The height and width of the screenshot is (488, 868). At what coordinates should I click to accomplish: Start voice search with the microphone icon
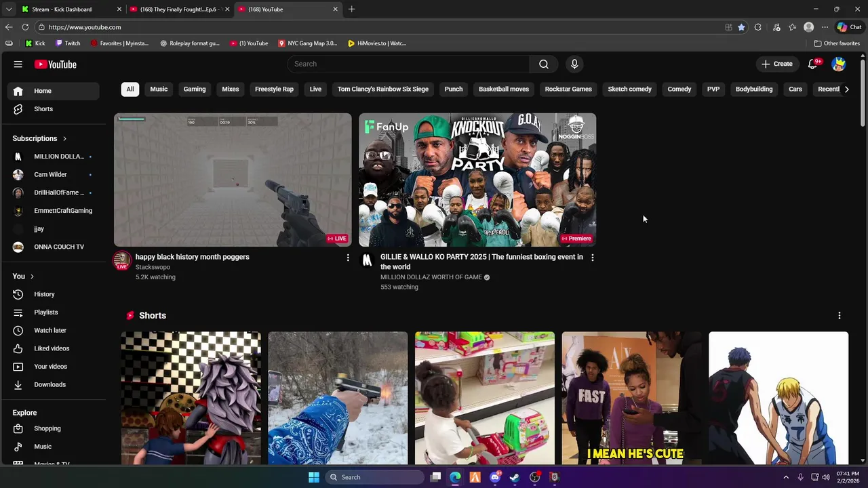click(x=574, y=64)
